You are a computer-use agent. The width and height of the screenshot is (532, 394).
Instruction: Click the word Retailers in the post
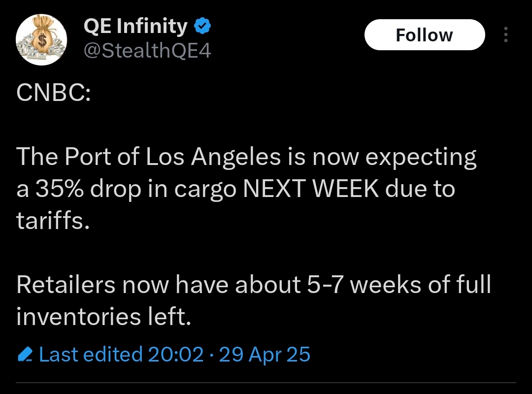pos(66,284)
